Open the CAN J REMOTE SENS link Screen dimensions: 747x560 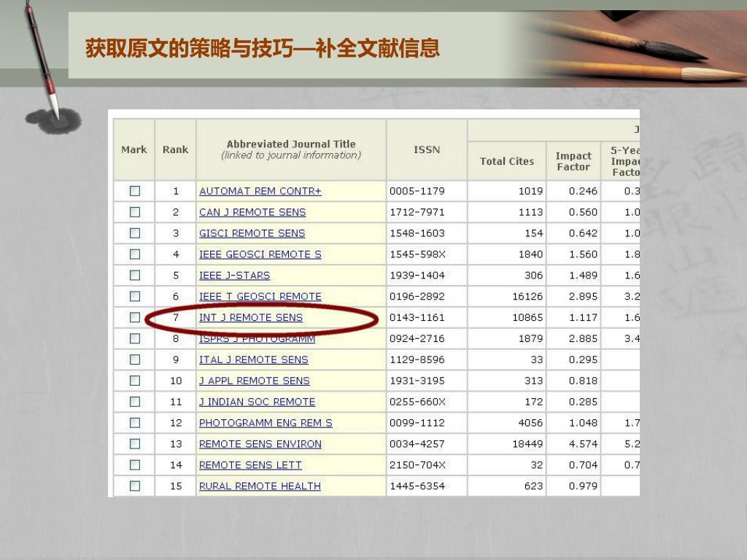(252, 212)
